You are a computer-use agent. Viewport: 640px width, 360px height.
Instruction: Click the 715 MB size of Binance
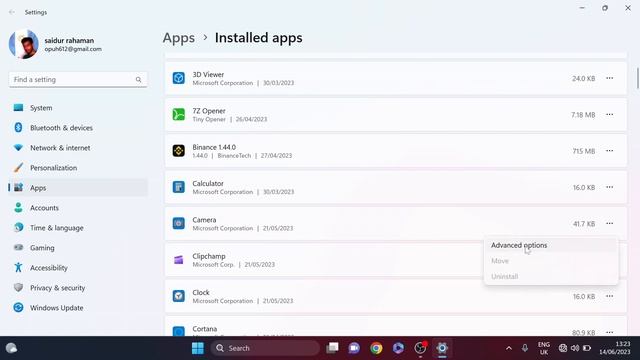tap(584, 151)
